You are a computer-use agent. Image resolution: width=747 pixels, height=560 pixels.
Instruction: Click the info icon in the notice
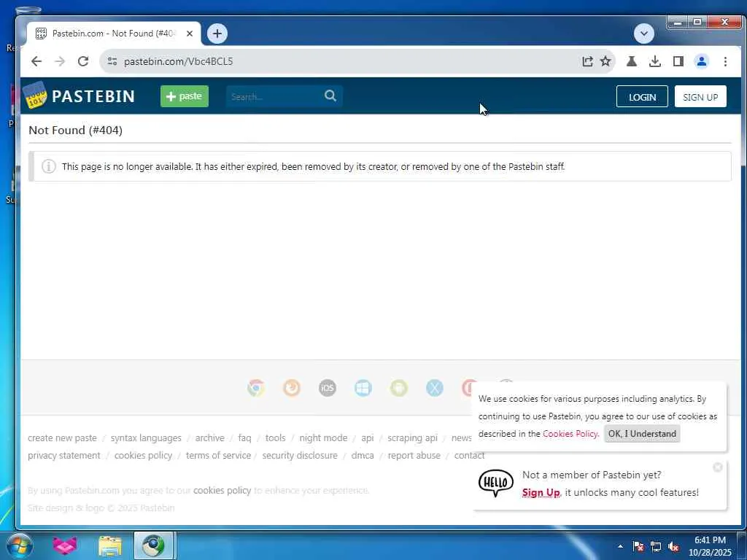click(x=49, y=166)
